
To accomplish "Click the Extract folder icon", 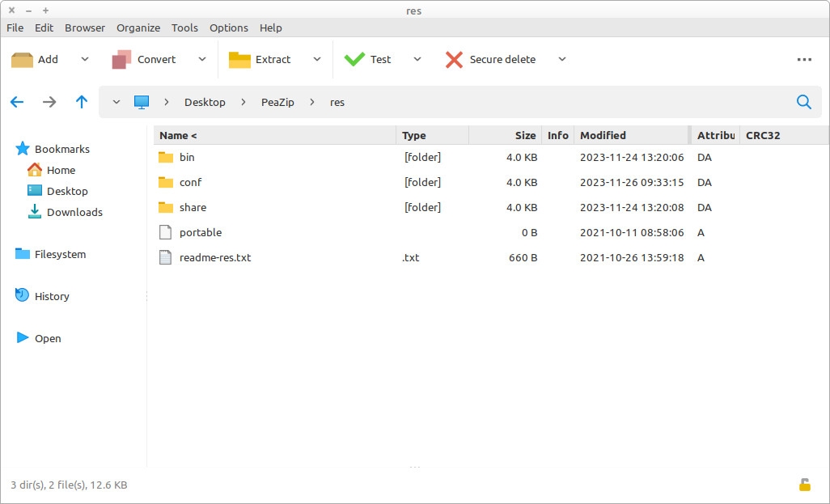I will 239,59.
